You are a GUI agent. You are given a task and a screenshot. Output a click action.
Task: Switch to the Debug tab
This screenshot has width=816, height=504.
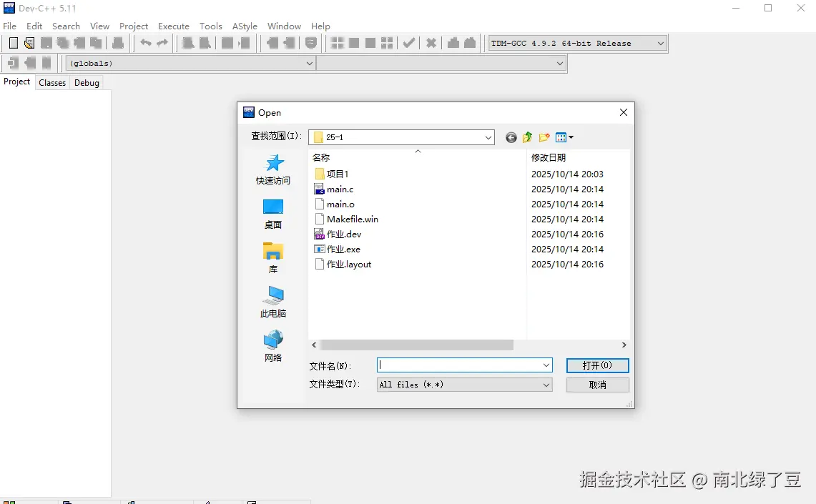pos(87,83)
